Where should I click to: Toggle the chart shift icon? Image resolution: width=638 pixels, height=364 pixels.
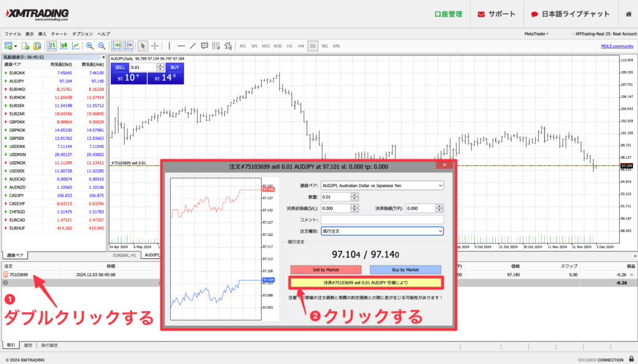(x=128, y=45)
